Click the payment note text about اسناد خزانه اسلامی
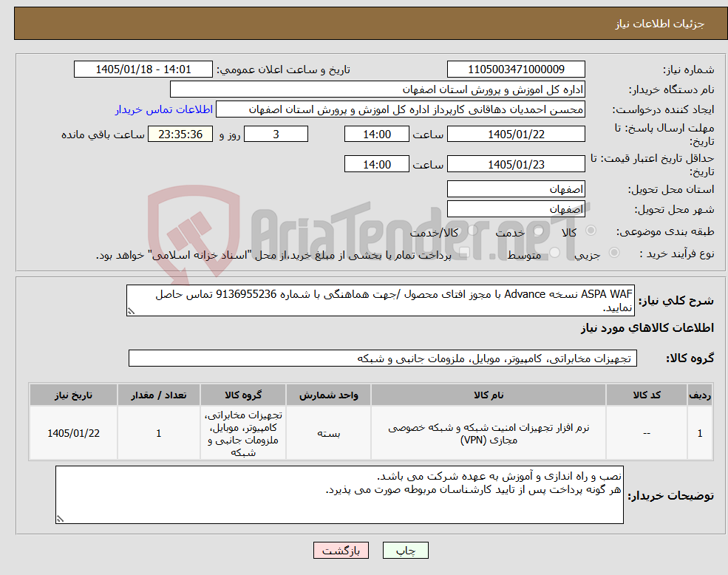The image size is (728, 575). 273,255
